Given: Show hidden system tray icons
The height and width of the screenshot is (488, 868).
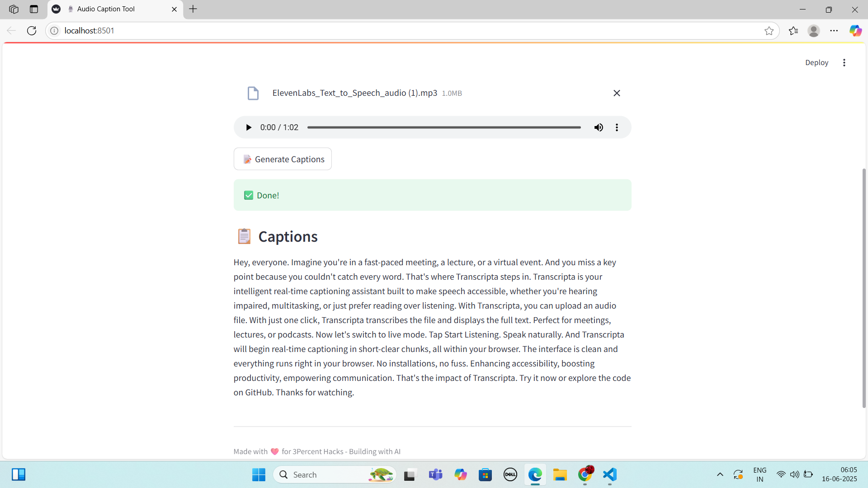Looking at the screenshot, I should [x=720, y=474].
